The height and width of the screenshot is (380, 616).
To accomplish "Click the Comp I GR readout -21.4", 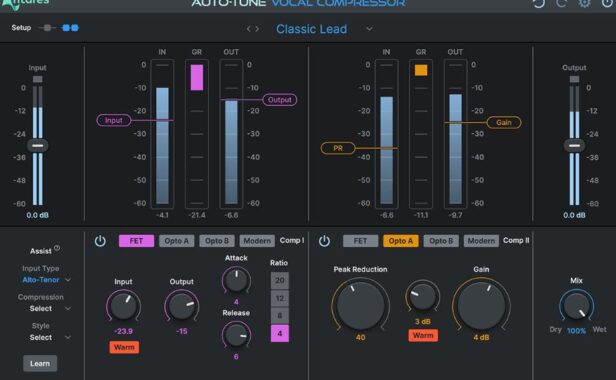I will 197,215.
